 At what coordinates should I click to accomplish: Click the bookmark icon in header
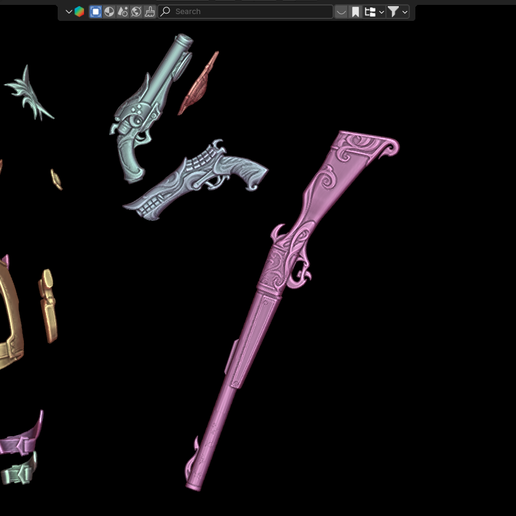[355, 12]
